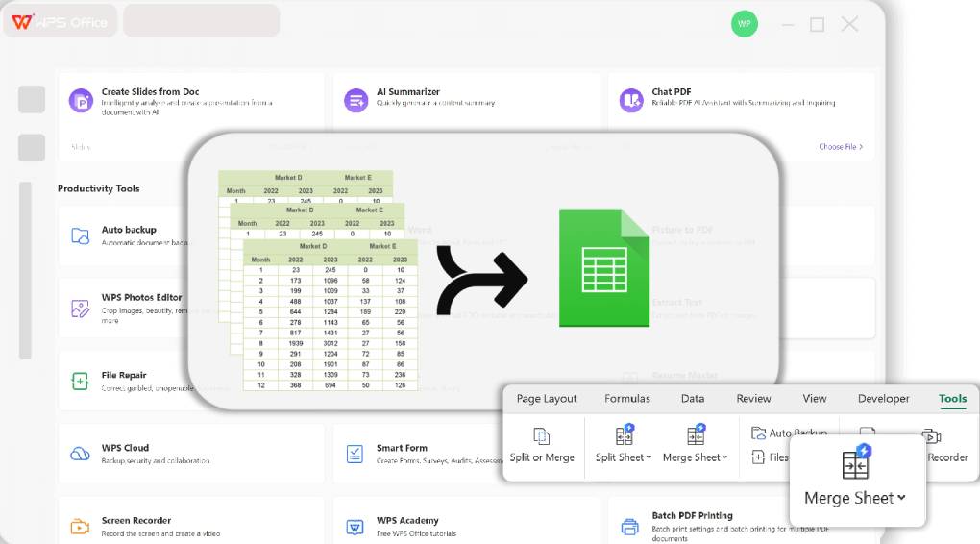
Task: Open the Auto backup tool icon
Action: pyautogui.click(x=81, y=235)
